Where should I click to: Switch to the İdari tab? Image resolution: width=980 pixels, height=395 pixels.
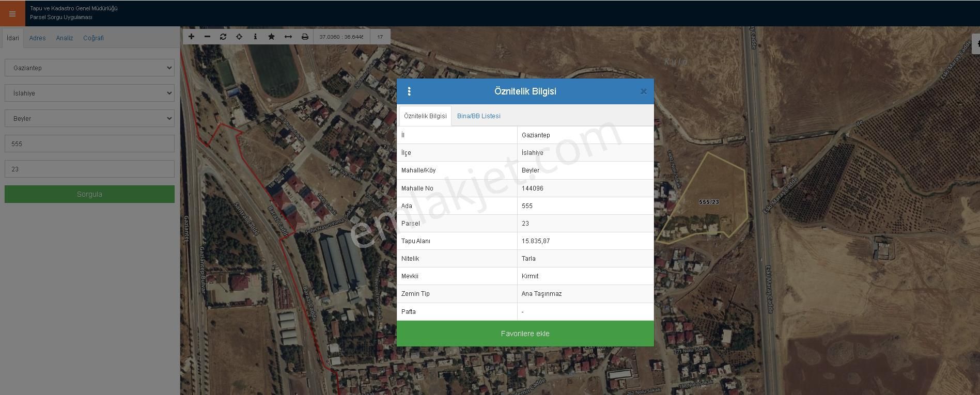pos(13,38)
